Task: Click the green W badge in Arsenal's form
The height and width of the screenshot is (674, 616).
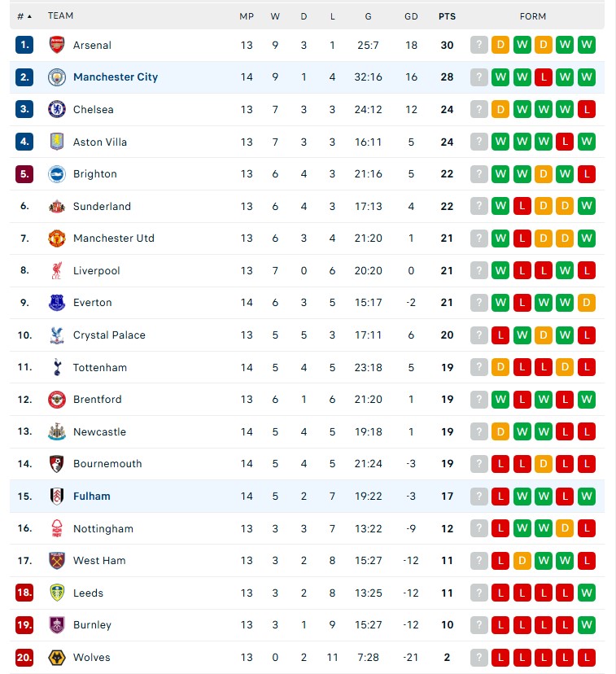Action: tap(522, 45)
